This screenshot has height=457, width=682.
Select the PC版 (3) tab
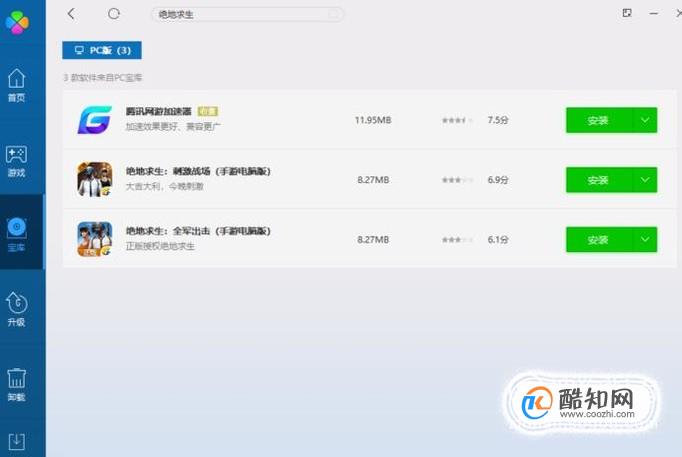(102, 50)
